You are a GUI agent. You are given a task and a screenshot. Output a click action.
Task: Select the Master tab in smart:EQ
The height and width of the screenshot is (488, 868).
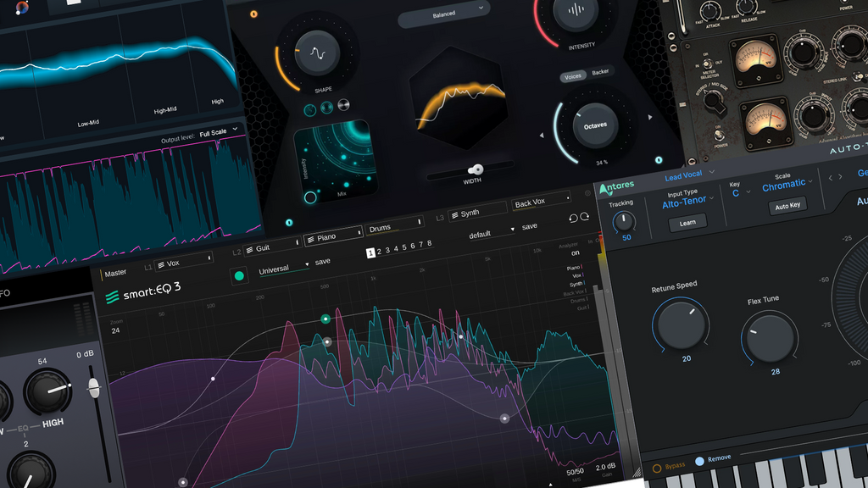coord(114,273)
